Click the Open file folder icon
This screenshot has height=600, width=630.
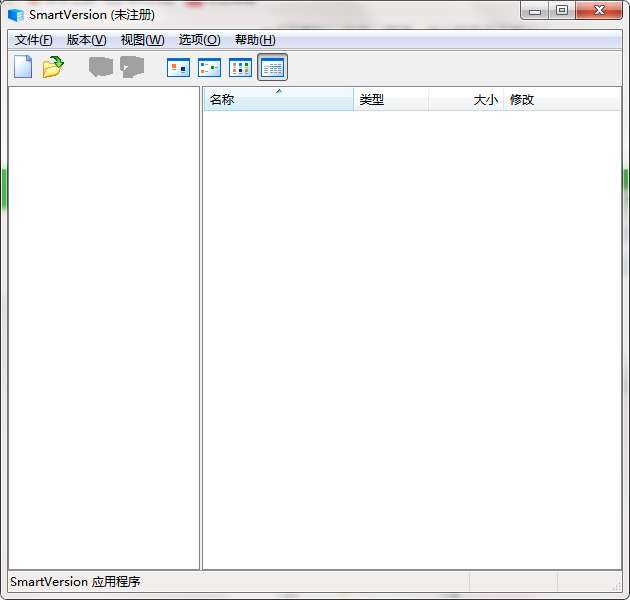click(x=53, y=67)
